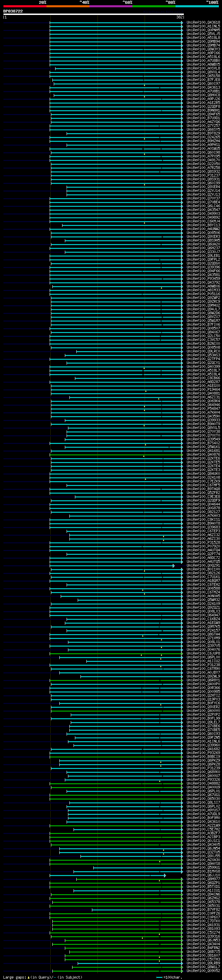Viewport: 222px width, 980px height.
Task: Open hit UniRef100_A7U8B0
Action: tap(203, 61)
